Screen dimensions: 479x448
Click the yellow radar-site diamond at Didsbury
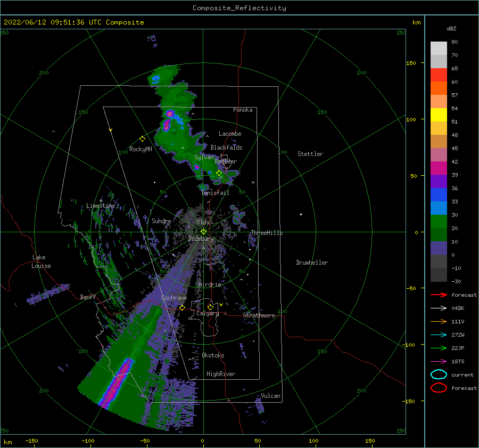coord(203,232)
